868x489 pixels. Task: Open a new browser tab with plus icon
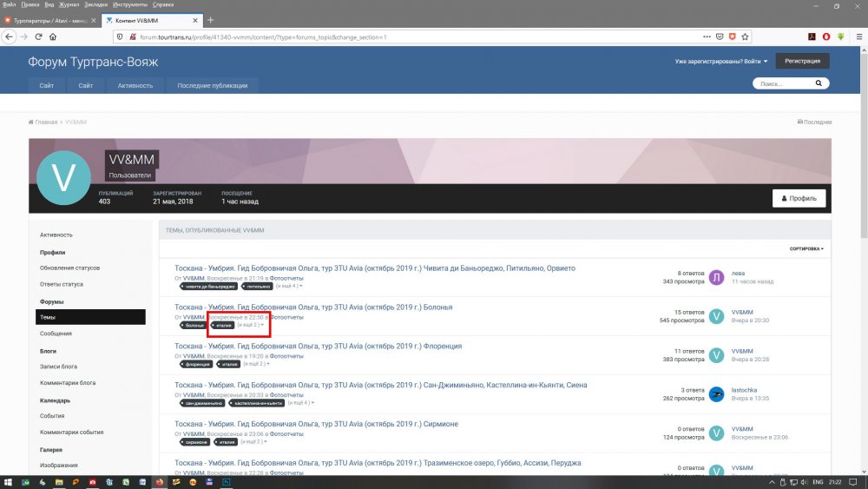[x=211, y=20]
